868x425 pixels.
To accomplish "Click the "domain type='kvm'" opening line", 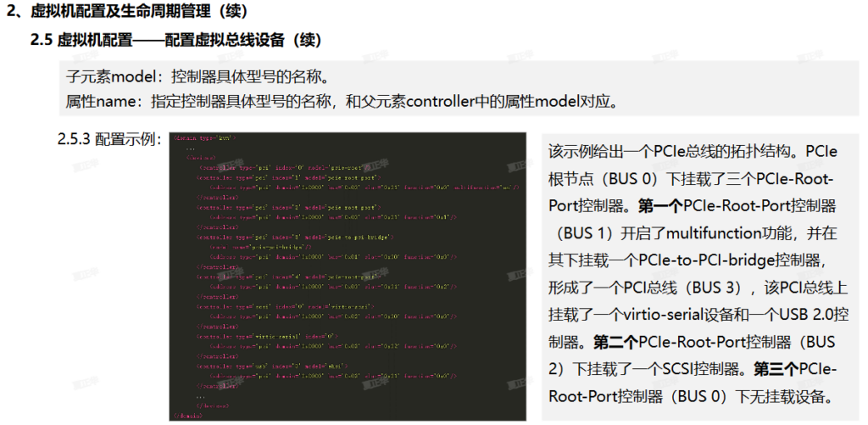I will click(x=203, y=137).
